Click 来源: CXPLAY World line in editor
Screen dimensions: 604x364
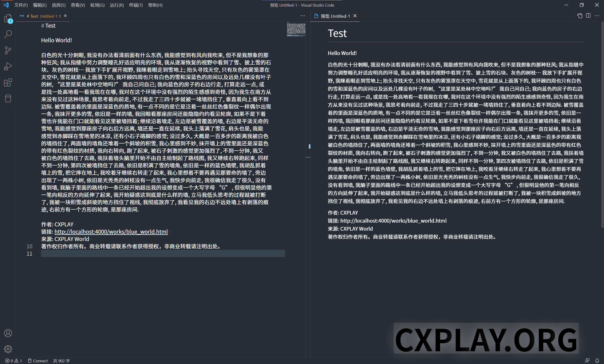(x=65, y=239)
